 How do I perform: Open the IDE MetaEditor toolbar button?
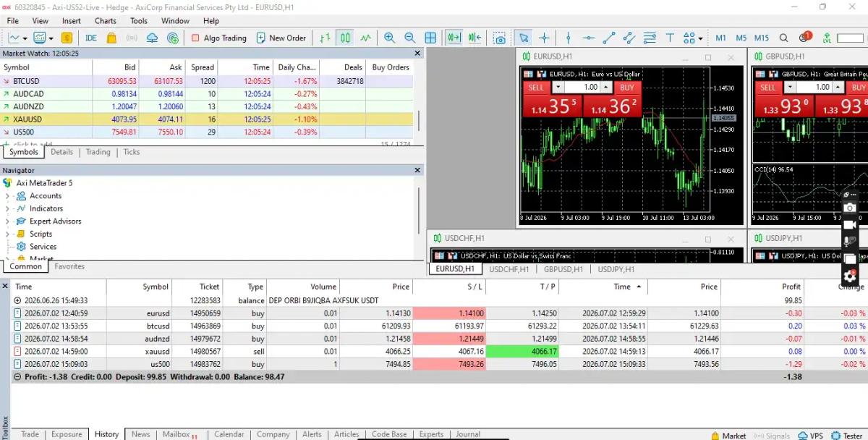pyautogui.click(x=91, y=38)
